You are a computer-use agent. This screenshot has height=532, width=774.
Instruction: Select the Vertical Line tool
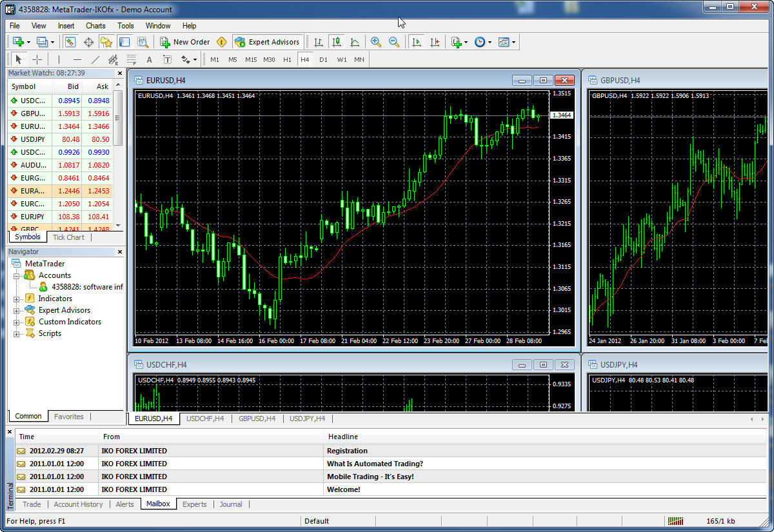[59, 59]
